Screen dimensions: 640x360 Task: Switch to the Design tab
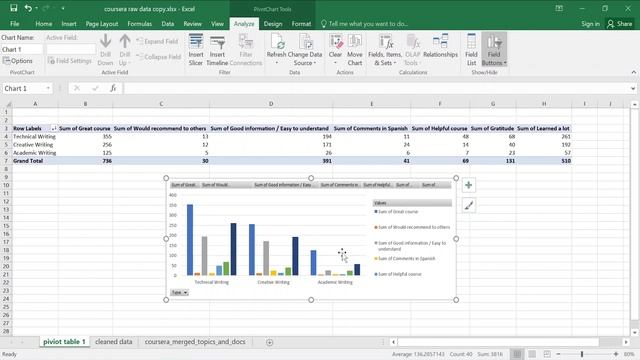click(273, 24)
